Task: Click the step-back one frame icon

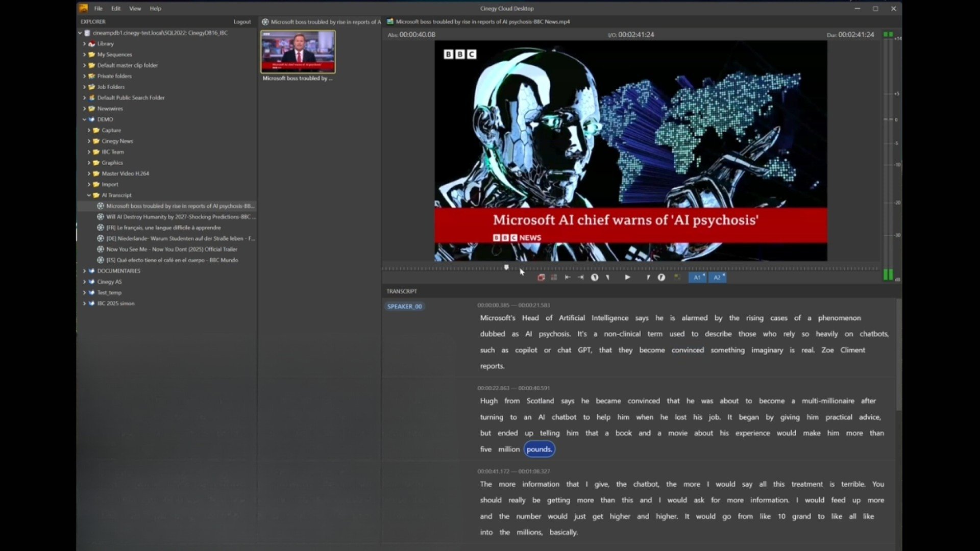Action: point(607,278)
